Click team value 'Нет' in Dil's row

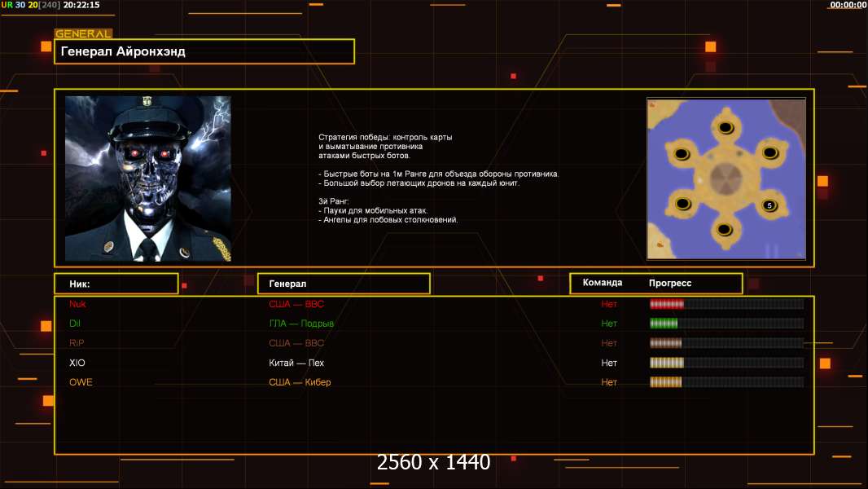(x=609, y=324)
